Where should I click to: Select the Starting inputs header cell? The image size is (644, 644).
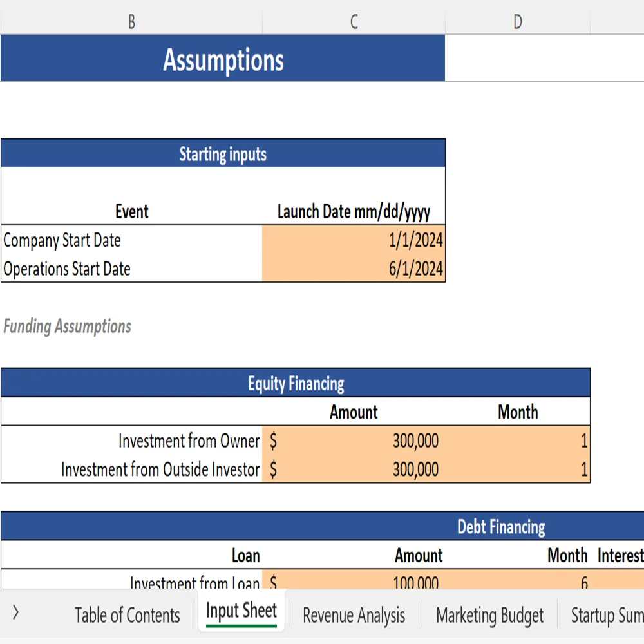coord(223,154)
